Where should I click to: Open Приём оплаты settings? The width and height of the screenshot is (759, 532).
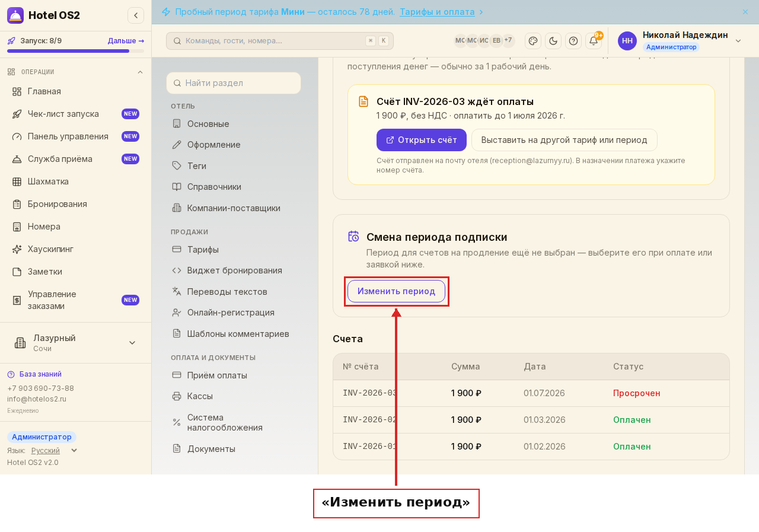(234, 375)
